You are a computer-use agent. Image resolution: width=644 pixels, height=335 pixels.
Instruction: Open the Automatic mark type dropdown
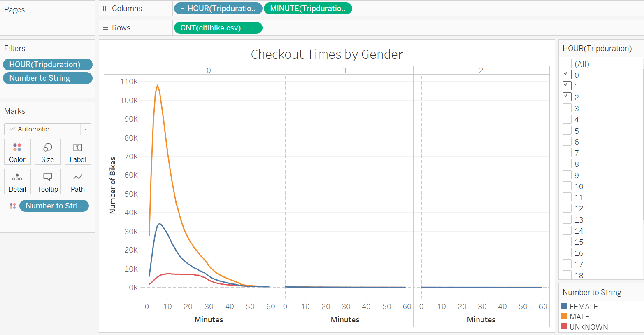pos(85,129)
